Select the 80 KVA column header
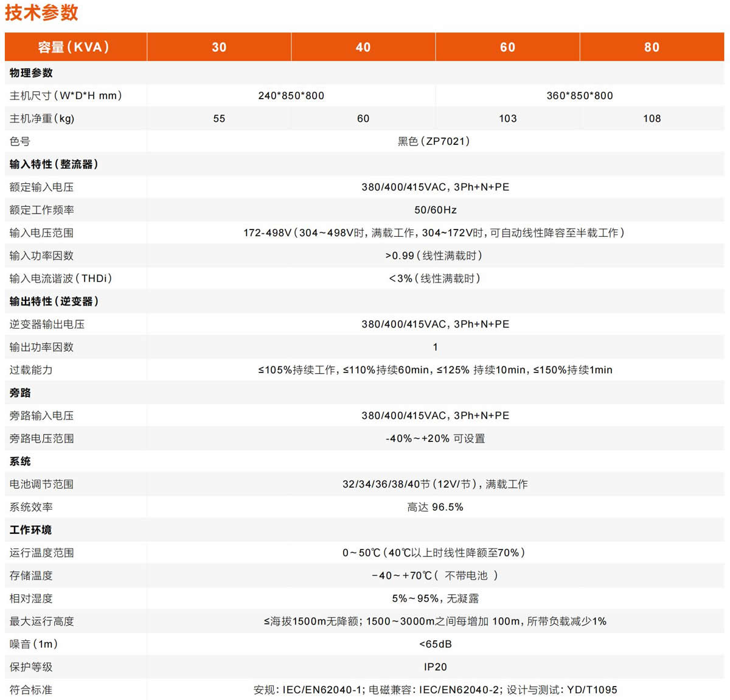The width and height of the screenshot is (730, 700). point(652,47)
